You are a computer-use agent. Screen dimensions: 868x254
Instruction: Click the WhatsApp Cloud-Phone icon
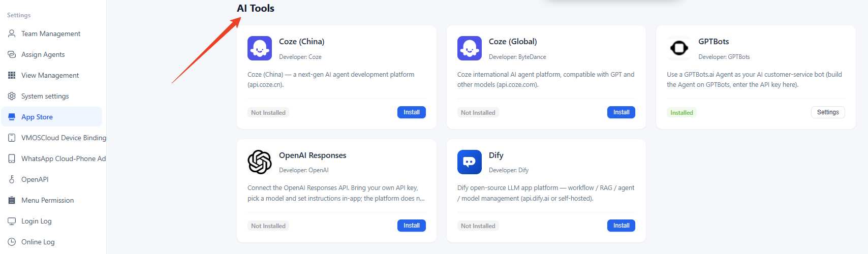tap(12, 158)
